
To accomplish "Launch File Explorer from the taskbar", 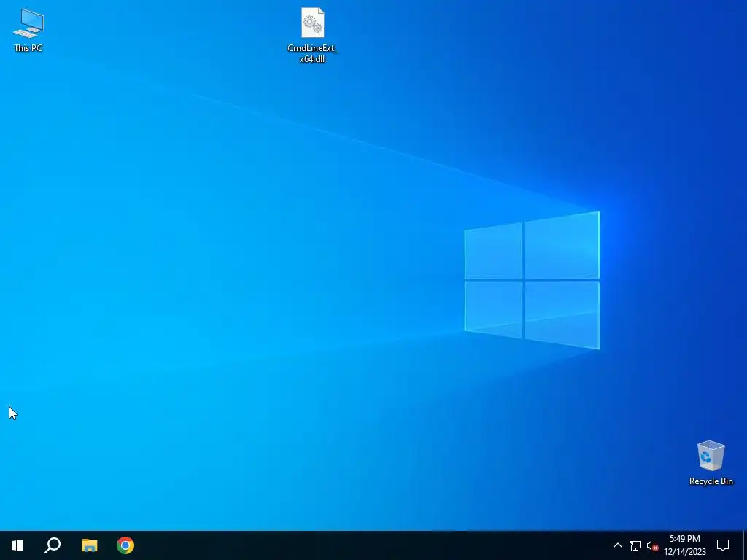I will click(x=89, y=545).
